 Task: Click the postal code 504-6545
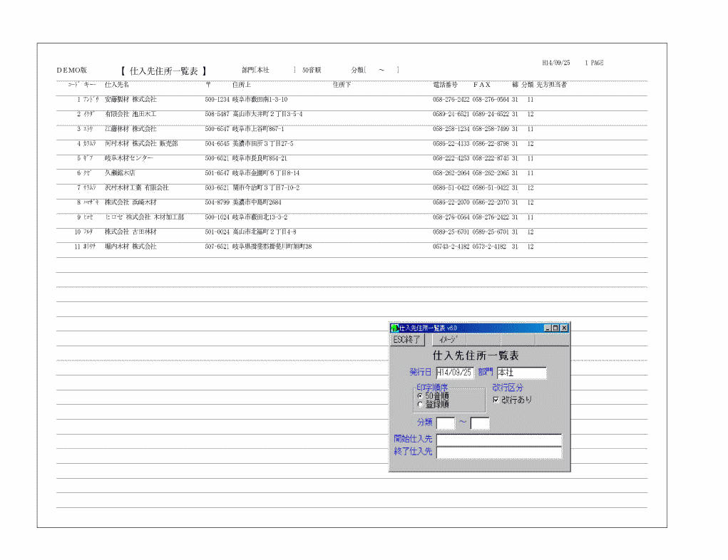pyautogui.click(x=217, y=143)
